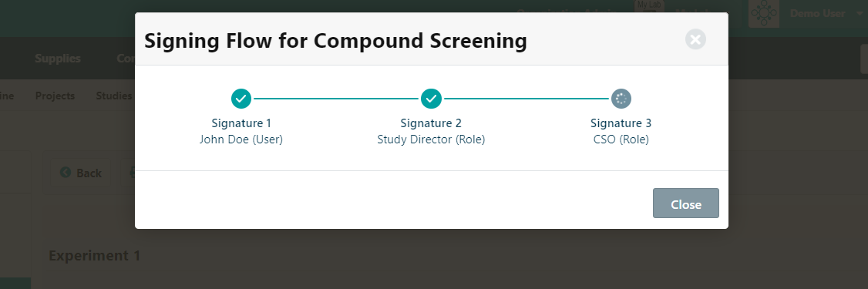Switch to the Projects tab

pyautogui.click(x=55, y=96)
